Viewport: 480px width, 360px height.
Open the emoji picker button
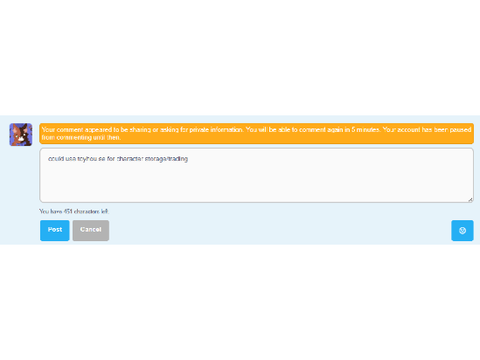pos(462,230)
